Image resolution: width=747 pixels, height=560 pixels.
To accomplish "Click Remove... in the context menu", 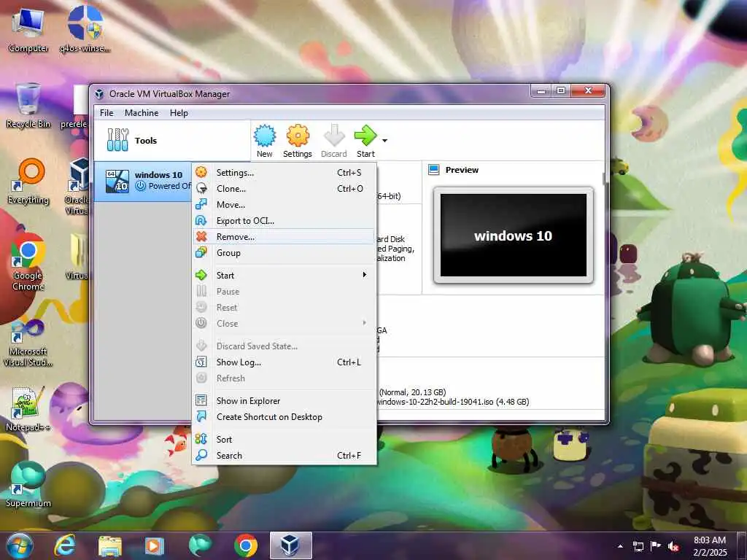I will (x=285, y=237).
